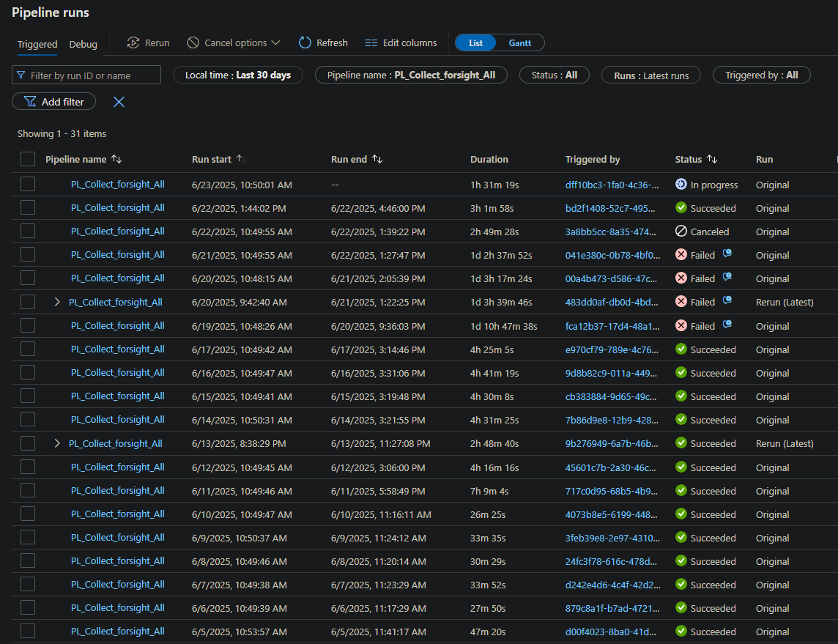Check the 6/19/2025 10:48:26 AM run
The image size is (838, 644).
coord(28,326)
